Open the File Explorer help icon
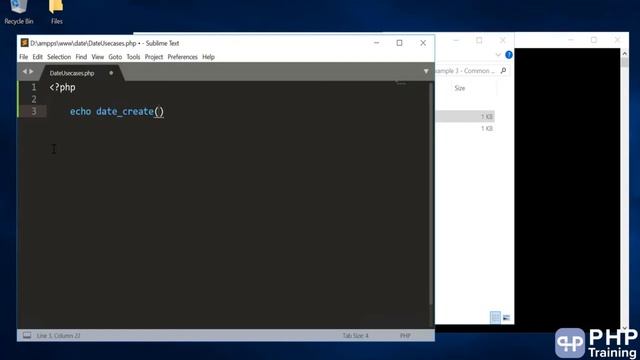Viewport: 640px width, 360px height. pos(509,55)
